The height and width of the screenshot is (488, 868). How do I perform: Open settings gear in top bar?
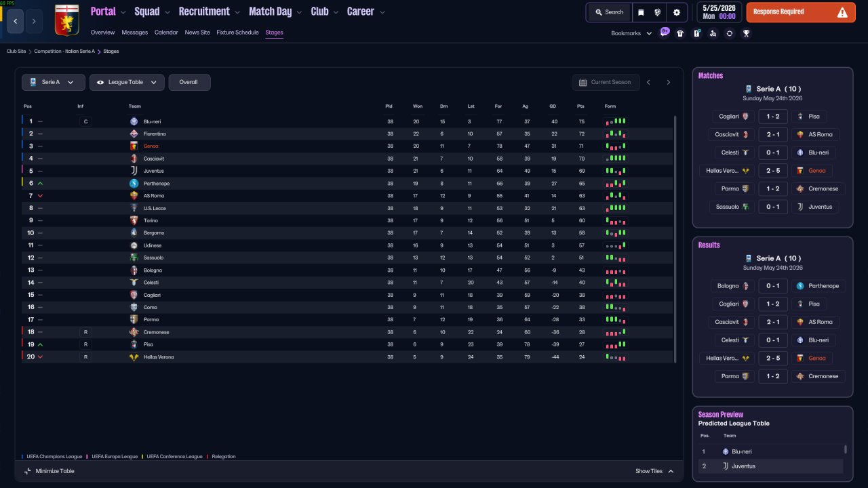tap(677, 12)
